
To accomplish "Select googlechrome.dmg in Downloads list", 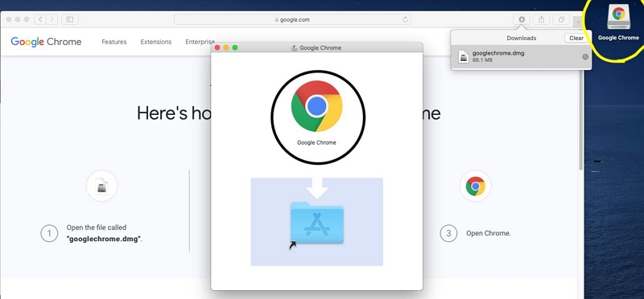I will (x=521, y=56).
